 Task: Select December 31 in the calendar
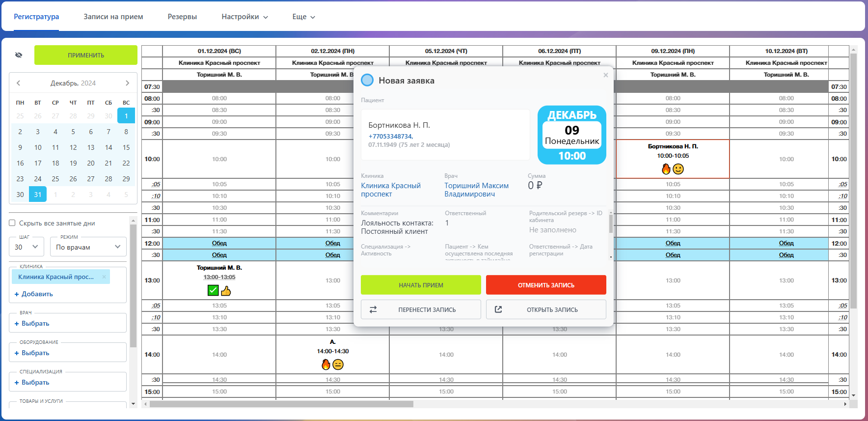[38, 195]
